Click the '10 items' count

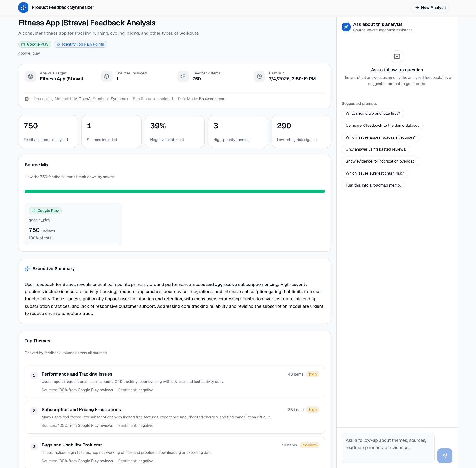289,445
